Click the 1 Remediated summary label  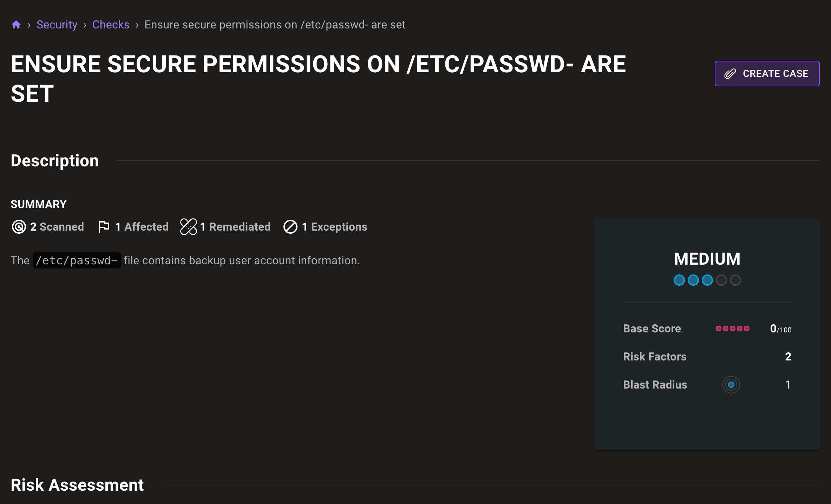point(235,227)
